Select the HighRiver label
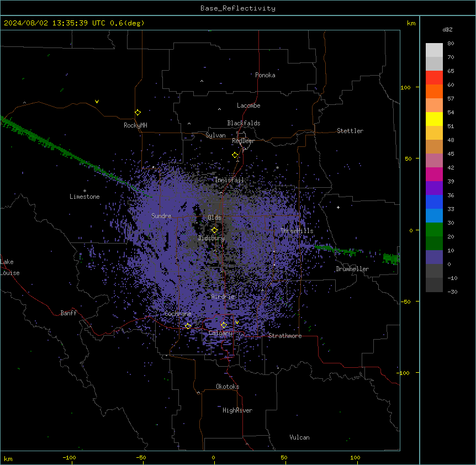This screenshot has height=465, width=476. [x=237, y=410]
